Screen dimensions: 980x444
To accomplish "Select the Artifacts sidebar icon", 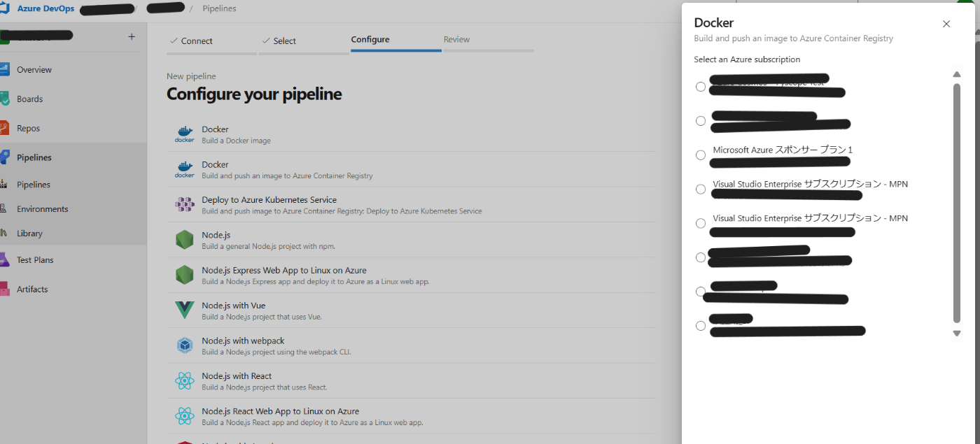I will [x=4, y=289].
